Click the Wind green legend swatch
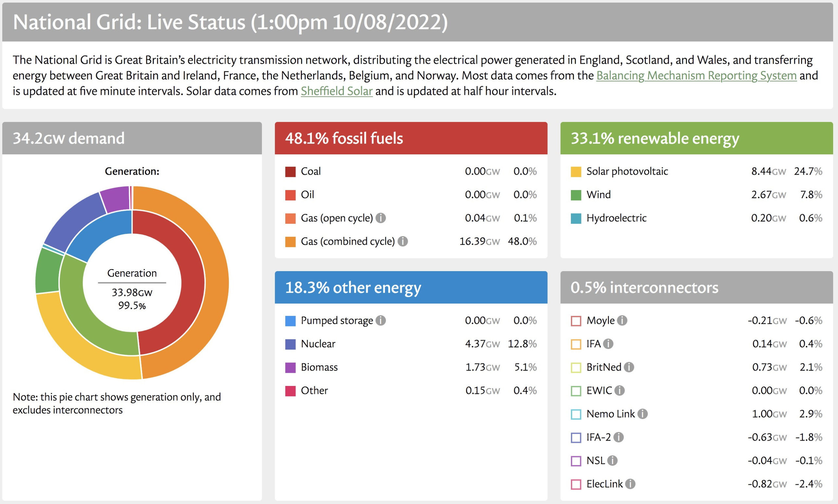 pyautogui.click(x=576, y=195)
